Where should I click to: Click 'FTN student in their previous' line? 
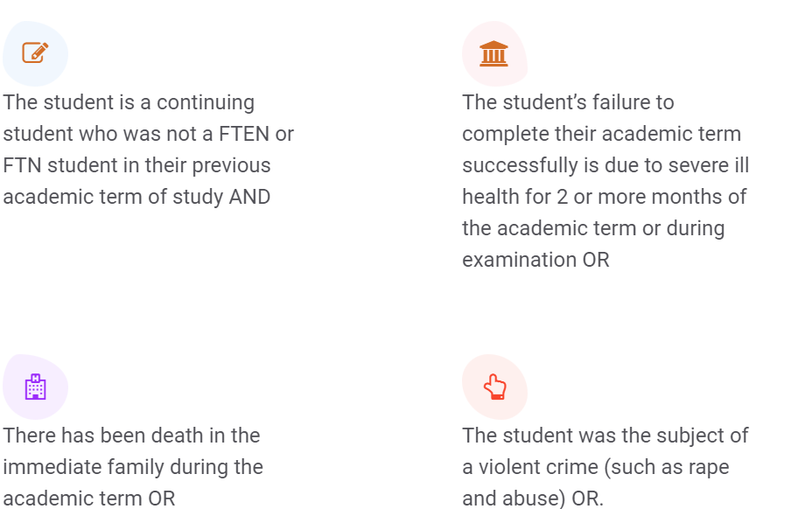coord(136,165)
